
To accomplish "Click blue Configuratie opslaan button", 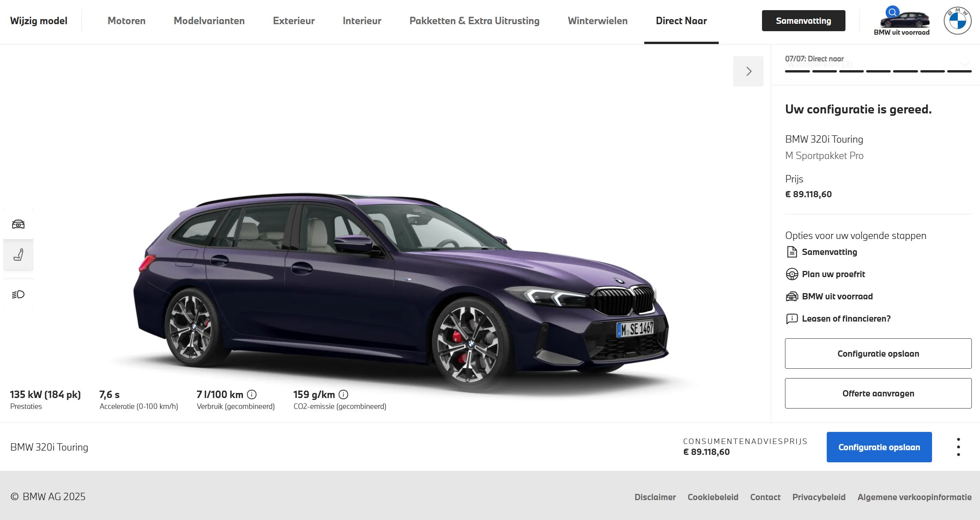I will click(x=879, y=447).
